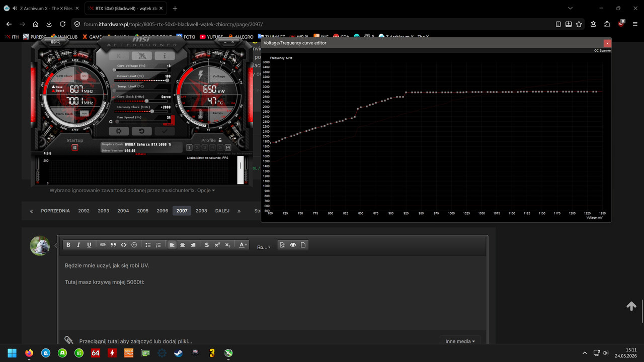Open the OC Scanner magnifier in Afterburner
644x362 pixels.
pyautogui.click(x=55, y=42)
